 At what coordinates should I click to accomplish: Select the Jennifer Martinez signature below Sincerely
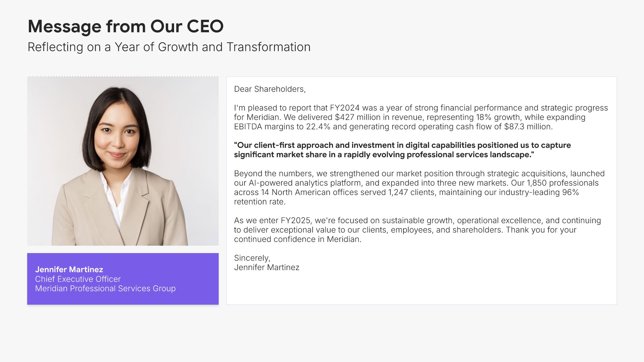pyautogui.click(x=267, y=267)
